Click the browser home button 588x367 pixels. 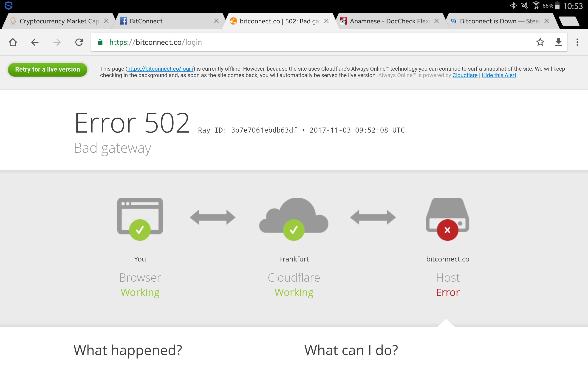[x=12, y=42]
